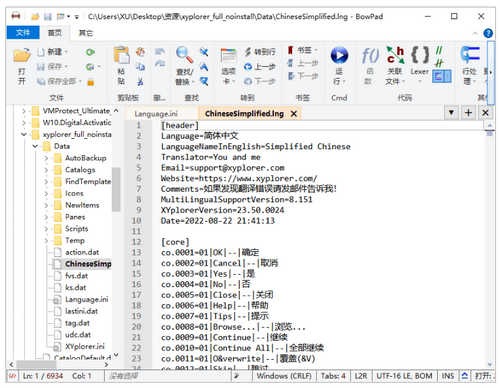Open the tab list dropdown arrow
The height and width of the screenshot is (388, 500).
tap(451, 112)
